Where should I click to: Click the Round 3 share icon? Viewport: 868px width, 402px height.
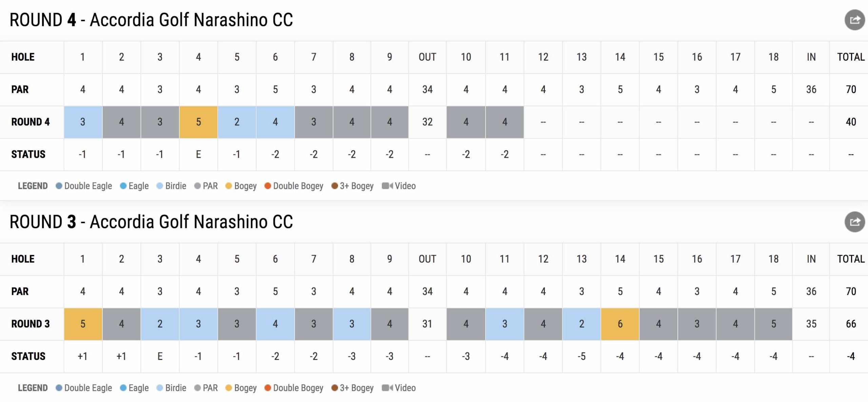(x=854, y=222)
